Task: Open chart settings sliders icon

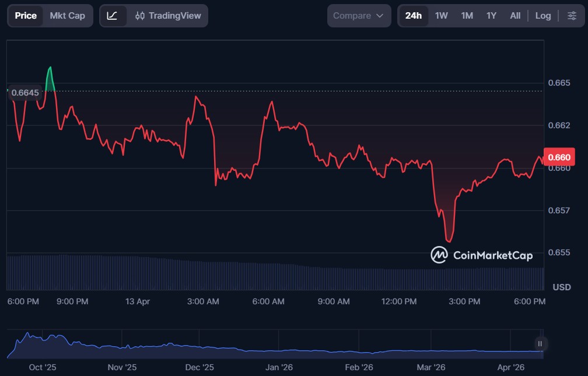Action: [x=572, y=16]
